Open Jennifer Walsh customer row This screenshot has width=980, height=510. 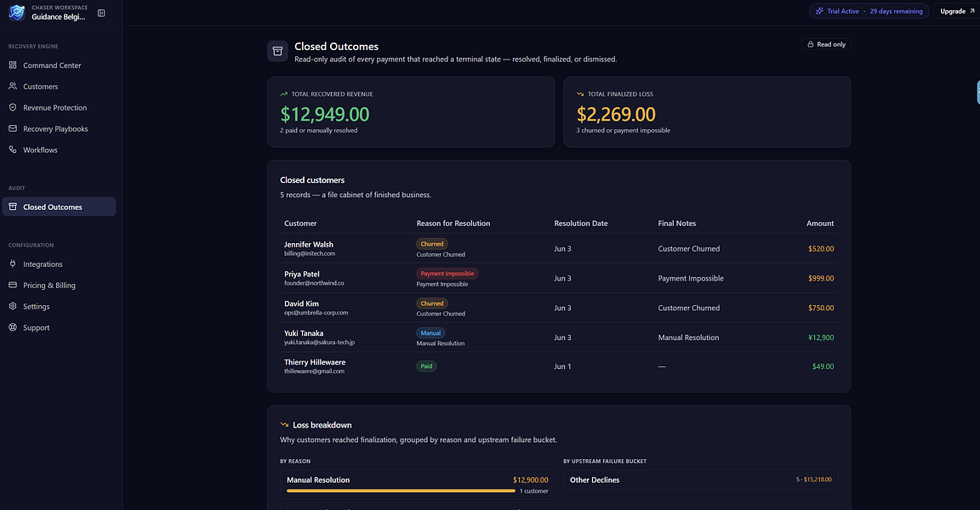(x=559, y=248)
